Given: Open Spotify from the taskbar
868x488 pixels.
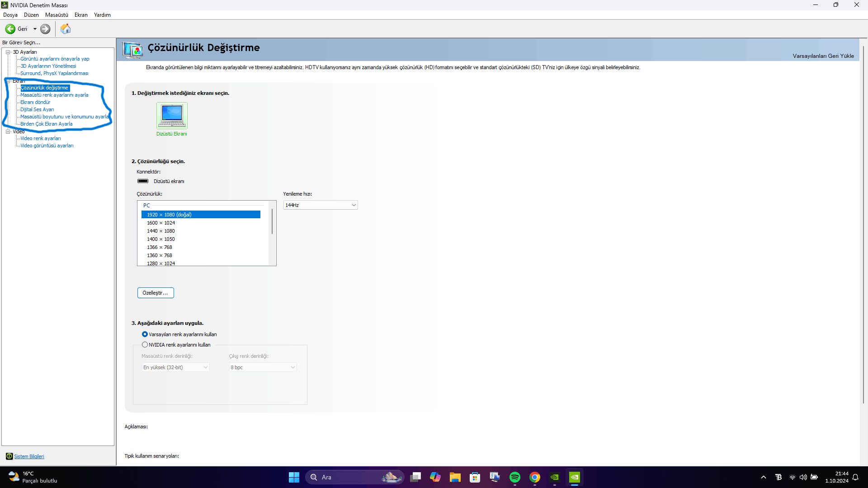Looking at the screenshot, I should point(514,477).
